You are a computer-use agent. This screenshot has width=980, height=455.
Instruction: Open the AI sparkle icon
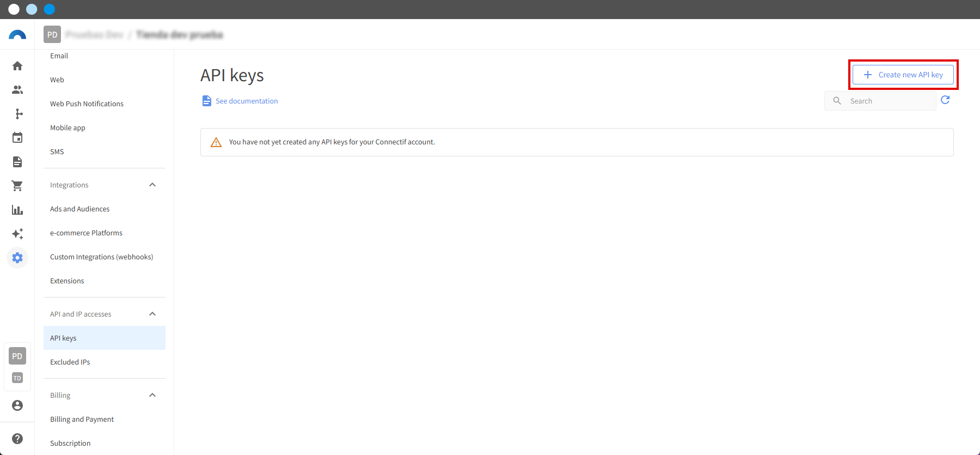[17, 234]
